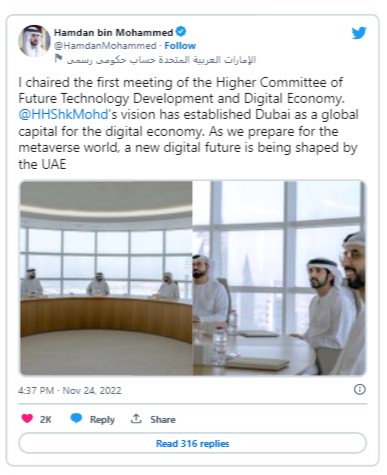Image resolution: width=387 pixels, height=475 pixels.
Task: Like the tweet with the heart icon
Action: point(27,418)
